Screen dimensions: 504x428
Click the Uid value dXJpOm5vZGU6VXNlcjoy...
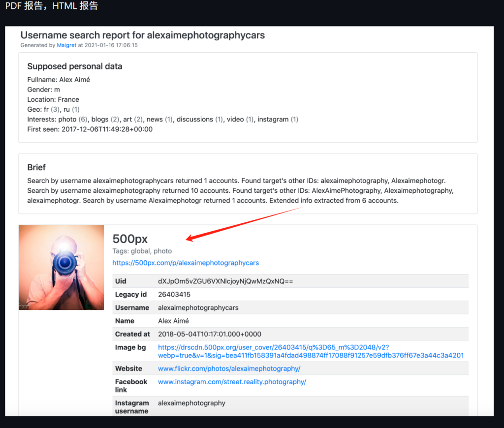225,281
